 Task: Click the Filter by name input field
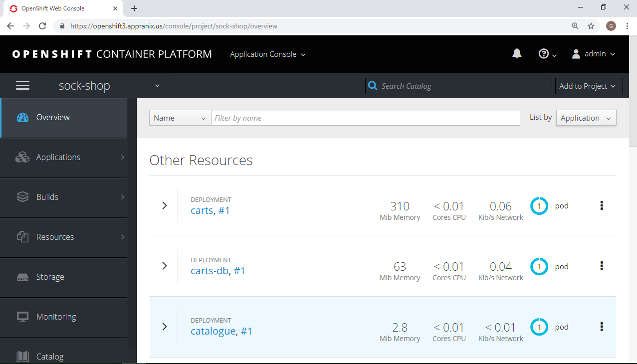(365, 118)
